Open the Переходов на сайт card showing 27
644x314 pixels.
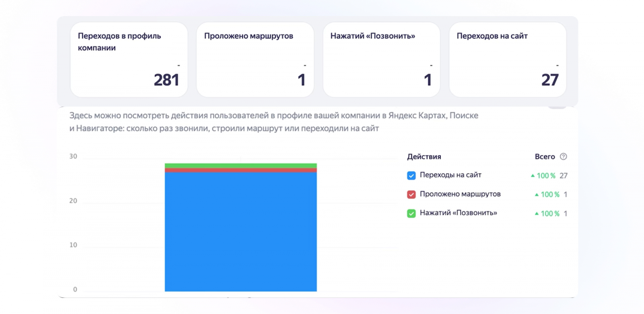[x=508, y=60]
